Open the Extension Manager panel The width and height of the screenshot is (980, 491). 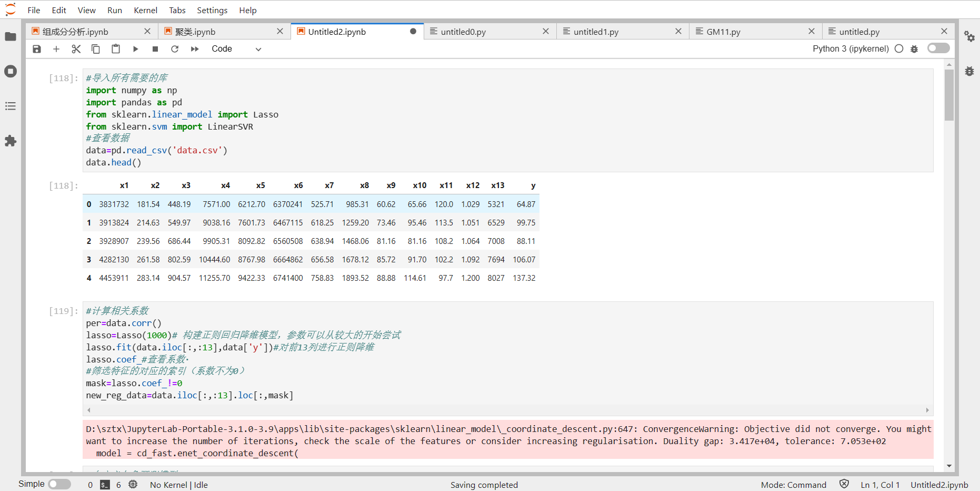(11, 141)
